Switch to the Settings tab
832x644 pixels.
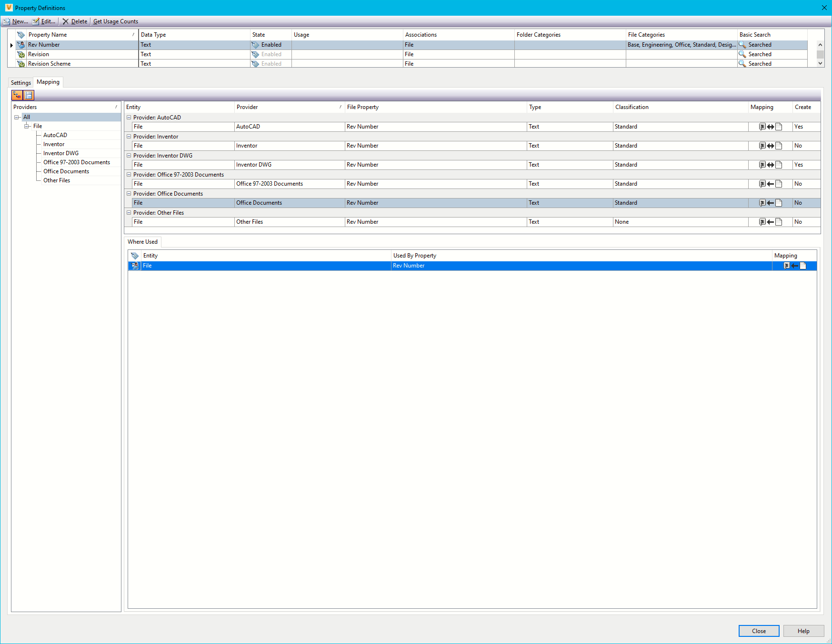20,82
